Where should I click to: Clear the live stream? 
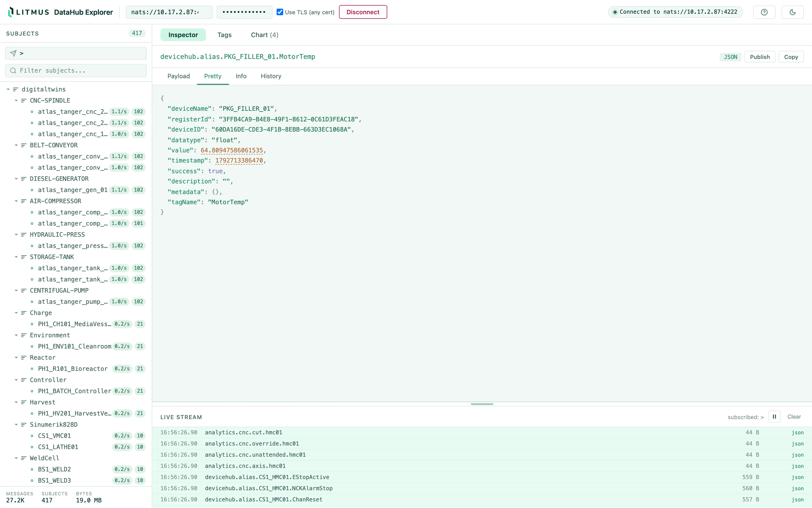point(794,417)
